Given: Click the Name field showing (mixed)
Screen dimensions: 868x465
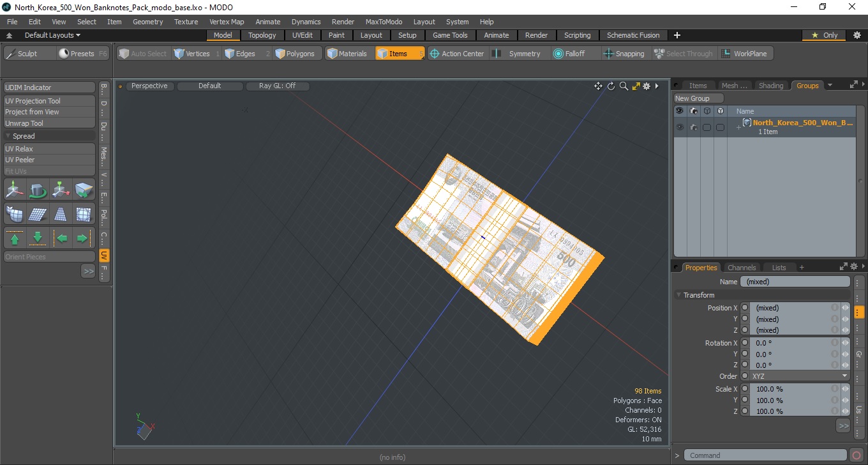Looking at the screenshot, I should coord(795,282).
